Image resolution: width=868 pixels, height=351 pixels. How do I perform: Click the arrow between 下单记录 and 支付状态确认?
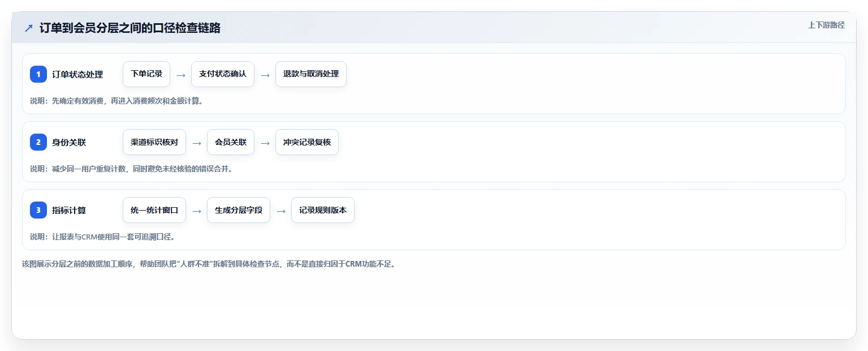pyautogui.click(x=181, y=75)
